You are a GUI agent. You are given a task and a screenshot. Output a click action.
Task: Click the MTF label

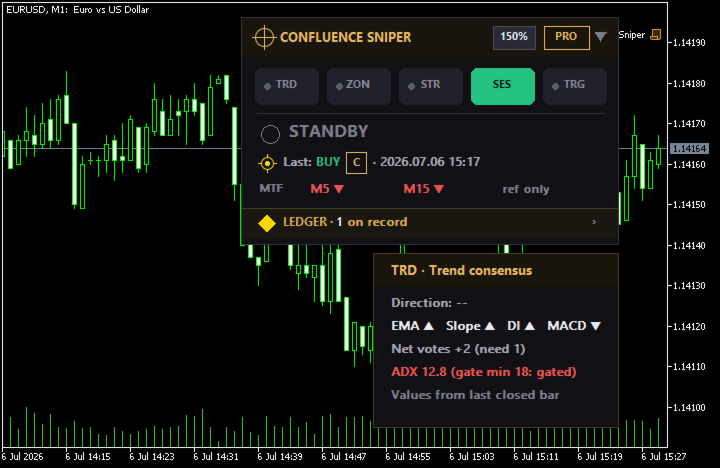tap(271, 188)
